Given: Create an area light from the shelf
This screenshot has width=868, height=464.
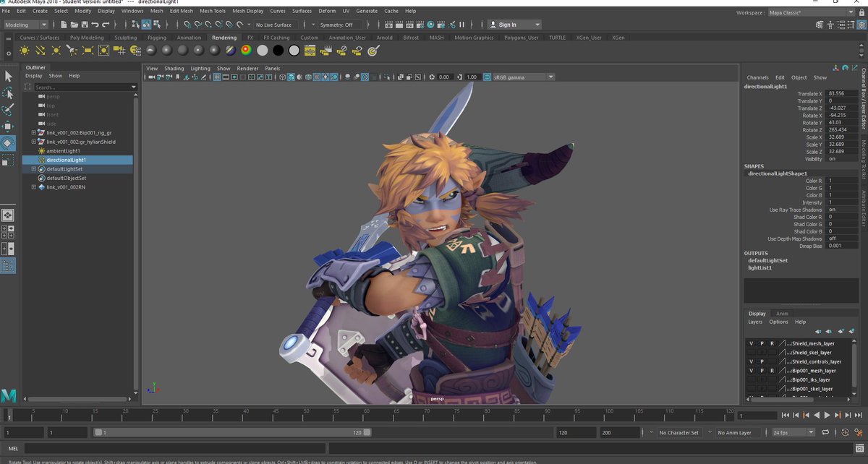Looking at the screenshot, I should pyautogui.click(x=88, y=51).
